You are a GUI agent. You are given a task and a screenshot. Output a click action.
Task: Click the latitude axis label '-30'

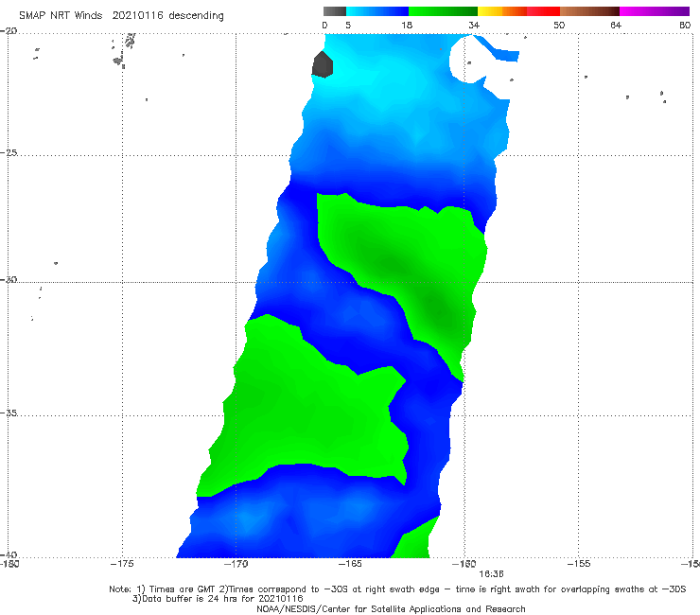pyautogui.click(x=9, y=279)
